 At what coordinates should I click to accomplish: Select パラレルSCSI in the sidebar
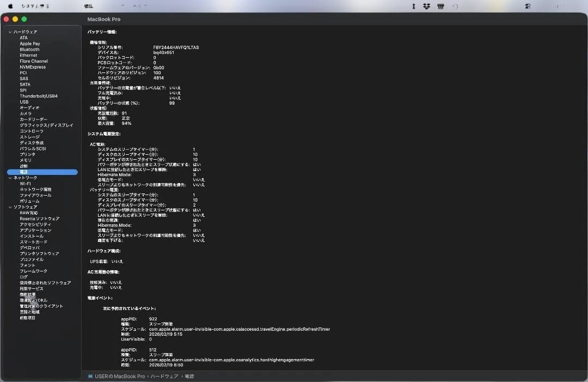pos(33,149)
